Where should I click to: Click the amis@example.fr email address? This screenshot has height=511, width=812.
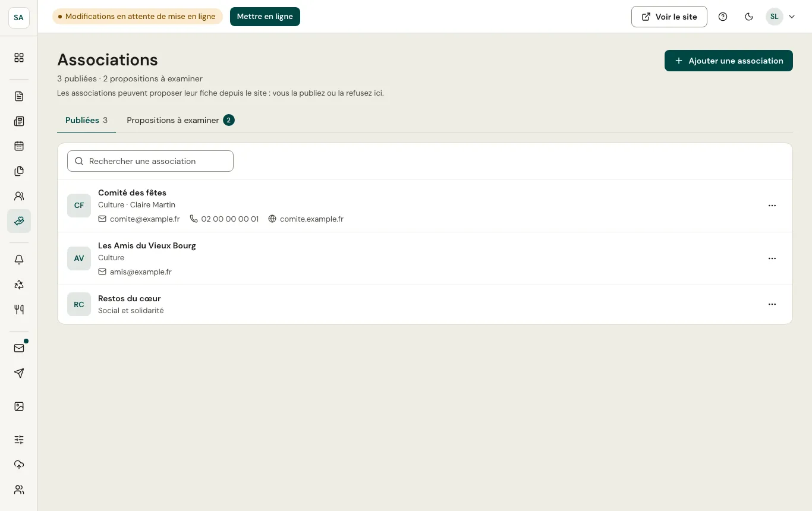(135, 272)
